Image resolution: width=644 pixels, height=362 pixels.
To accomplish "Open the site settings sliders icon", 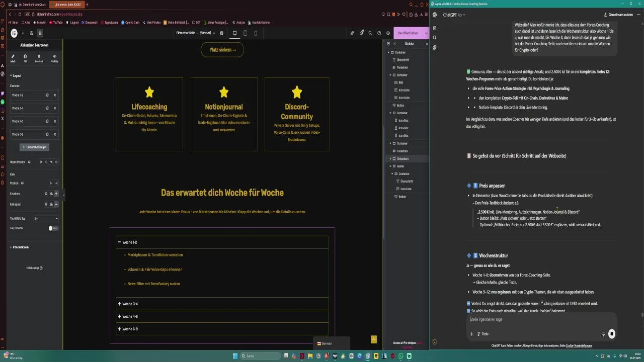I will (x=31, y=33).
